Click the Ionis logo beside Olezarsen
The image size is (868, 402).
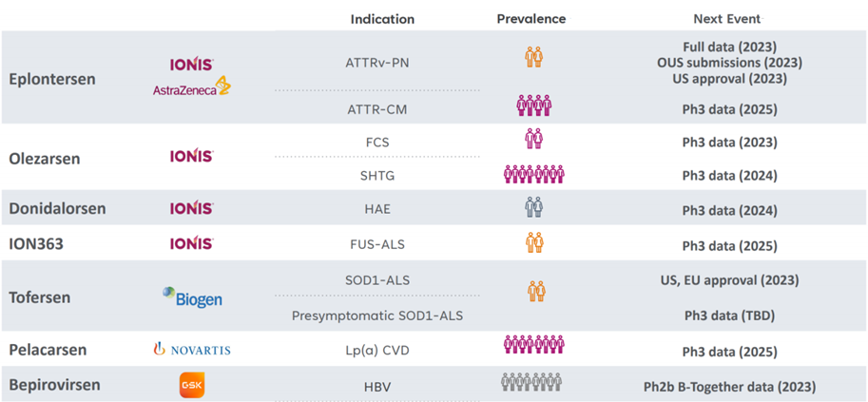coord(191,157)
